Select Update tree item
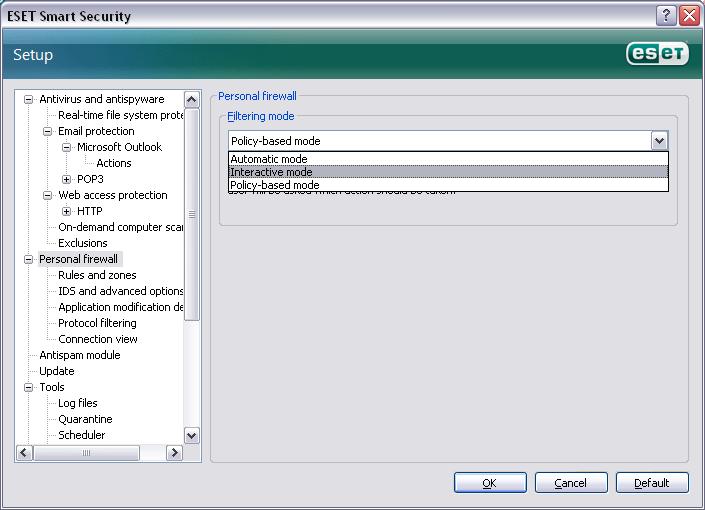The image size is (705, 510). coord(57,371)
